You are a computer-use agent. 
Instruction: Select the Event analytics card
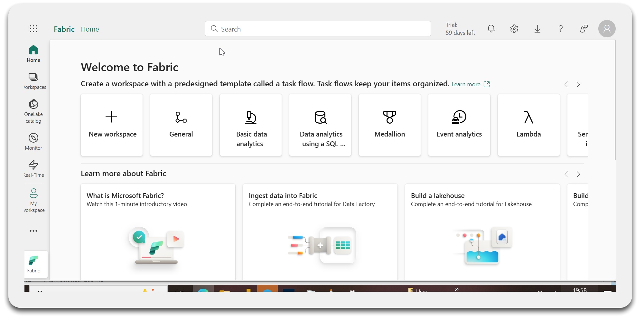click(459, 125)
